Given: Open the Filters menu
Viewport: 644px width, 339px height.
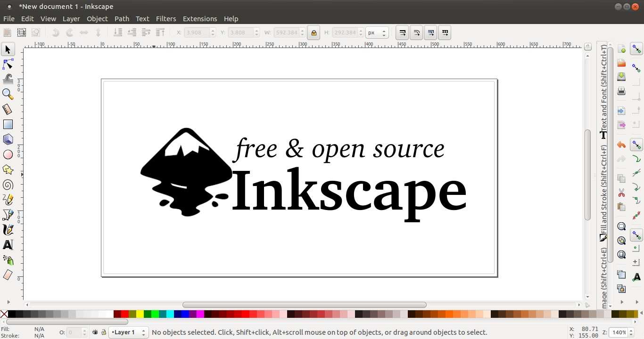Looking at the screenshot, I should point(166,19).
